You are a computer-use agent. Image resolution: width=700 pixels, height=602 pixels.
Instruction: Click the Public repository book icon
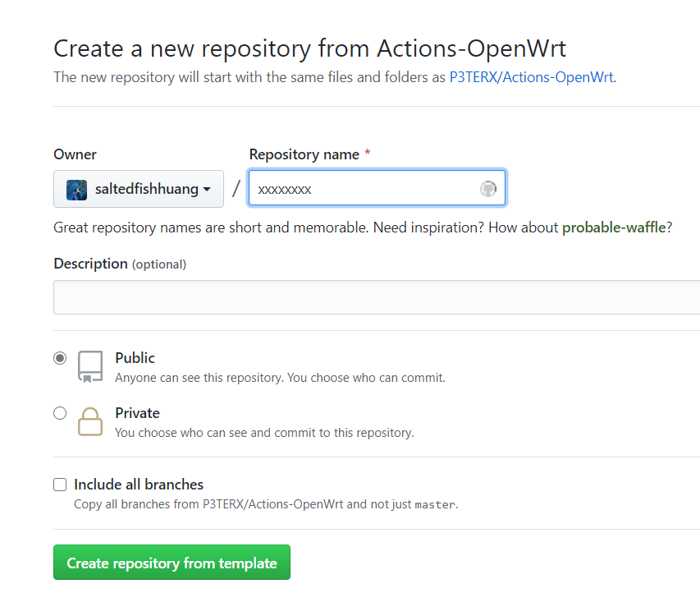click(x=90, y=366)
